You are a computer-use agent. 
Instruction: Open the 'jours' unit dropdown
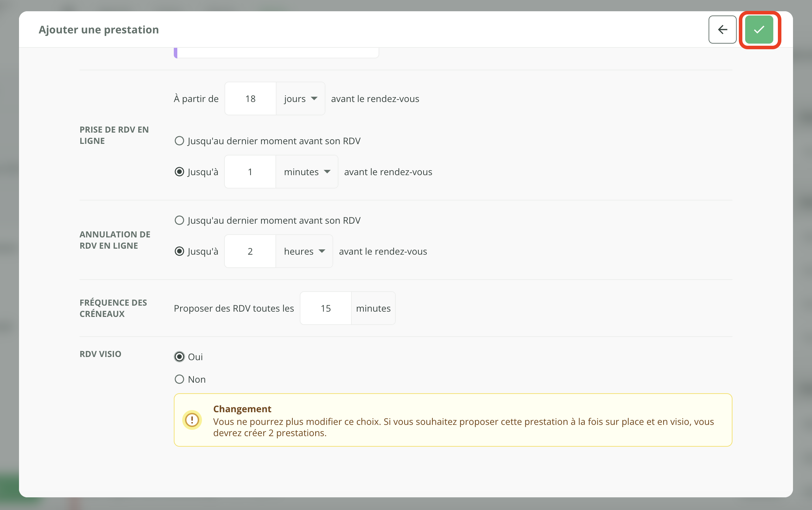(300, 99)
